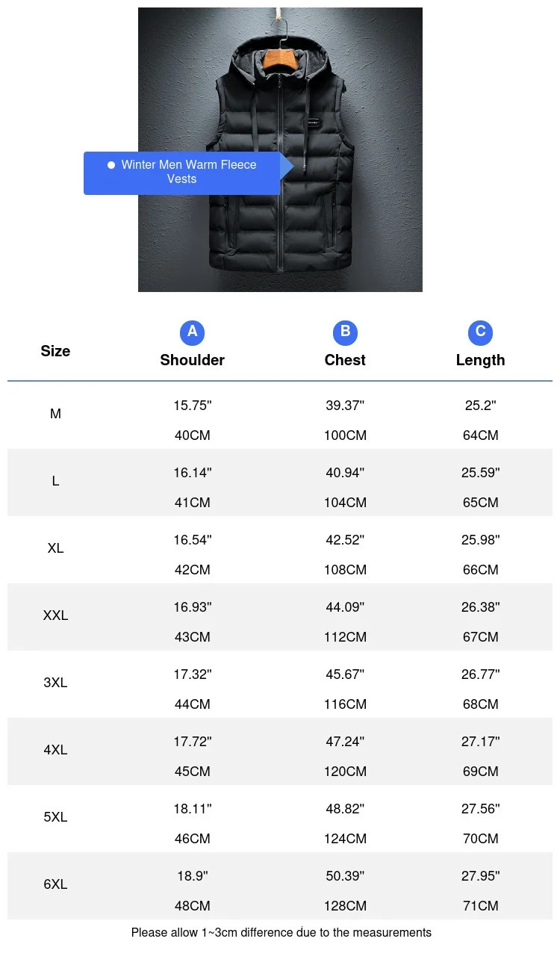Click the M size row label
The image size is (560, 971).
[x=55, y=414]
